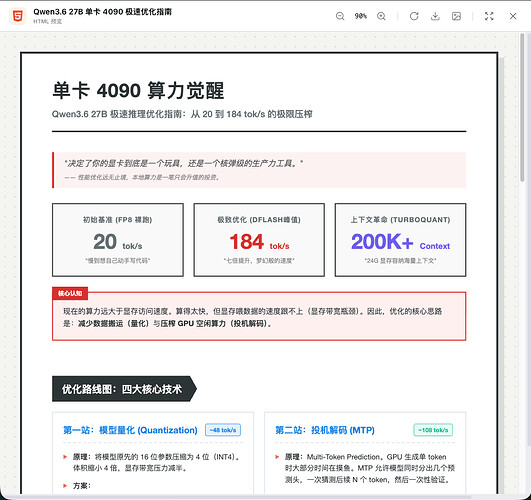Viewport: 531px width, 500px height.
Task: Click the 200K+ Context card
Action: (x=400, y=240)
